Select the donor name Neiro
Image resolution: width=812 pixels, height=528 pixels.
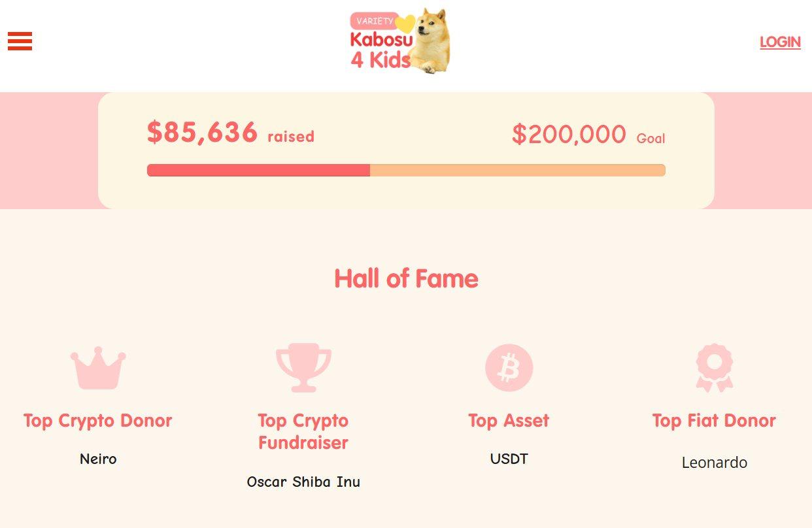pos(98,459)
